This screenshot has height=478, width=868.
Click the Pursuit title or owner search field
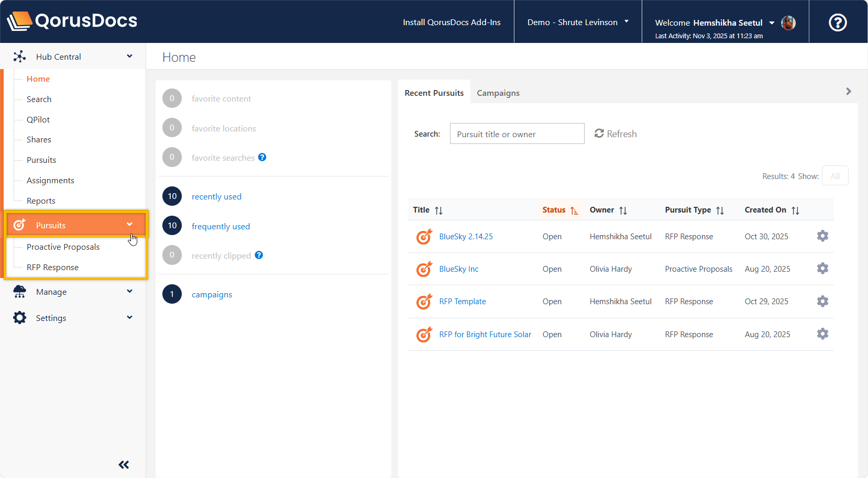pyautogui.click(x=517, y=134)
